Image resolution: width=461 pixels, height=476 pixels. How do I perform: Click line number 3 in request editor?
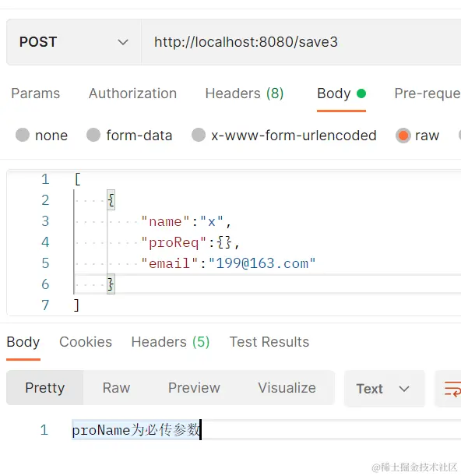tap(45, 221)
